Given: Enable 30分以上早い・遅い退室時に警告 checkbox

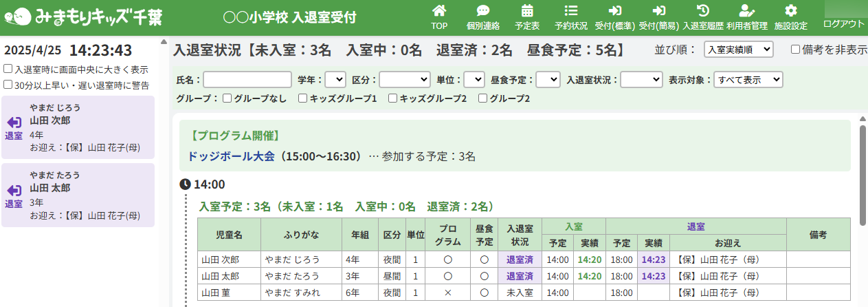Looking at the screenshot, I should coord(8,85).
